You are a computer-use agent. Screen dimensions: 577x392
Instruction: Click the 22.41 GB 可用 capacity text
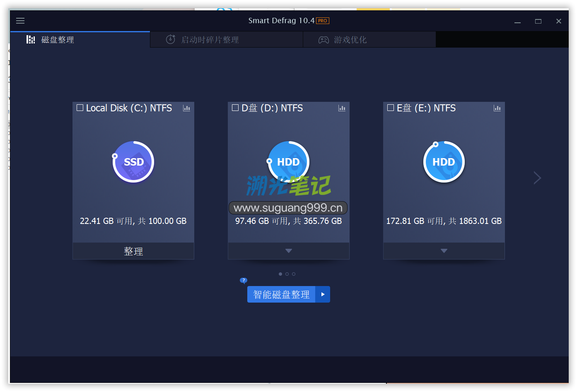point(133,221)
